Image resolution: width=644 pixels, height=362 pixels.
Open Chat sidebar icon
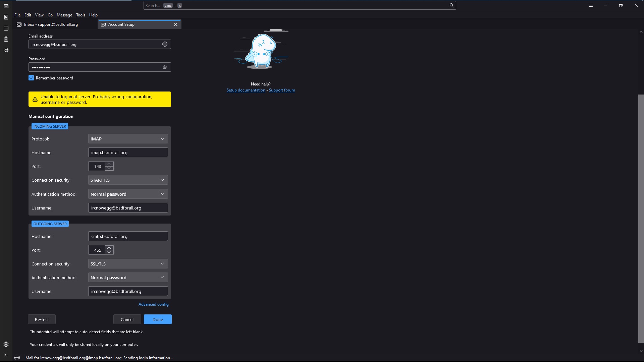(x=6, y=50)
